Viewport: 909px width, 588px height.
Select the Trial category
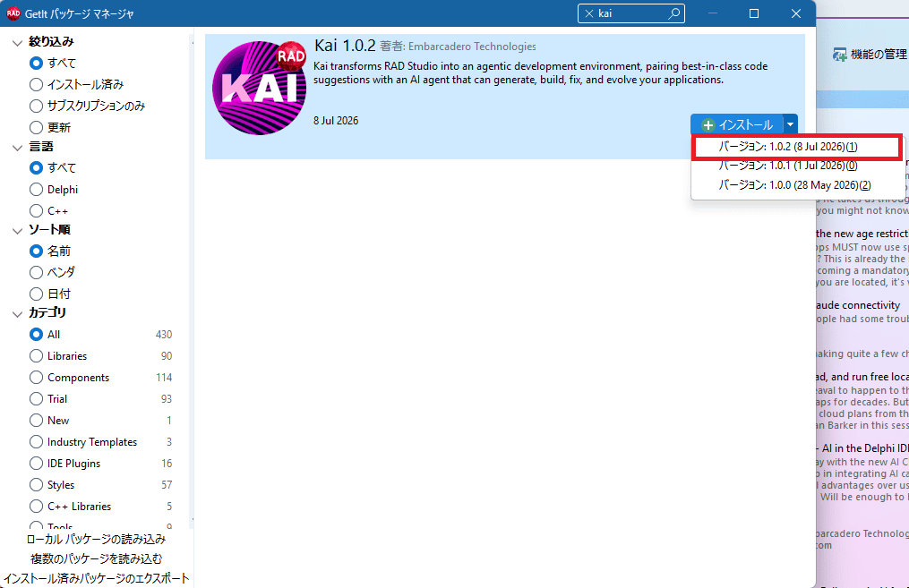[36, 398]
